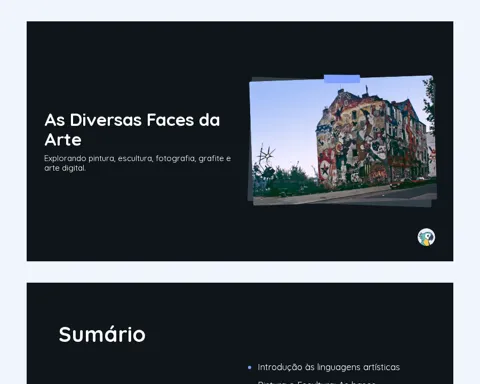
Task: Click the empty dark area of the Sumário slide
Action: click(x=133, y=367)
